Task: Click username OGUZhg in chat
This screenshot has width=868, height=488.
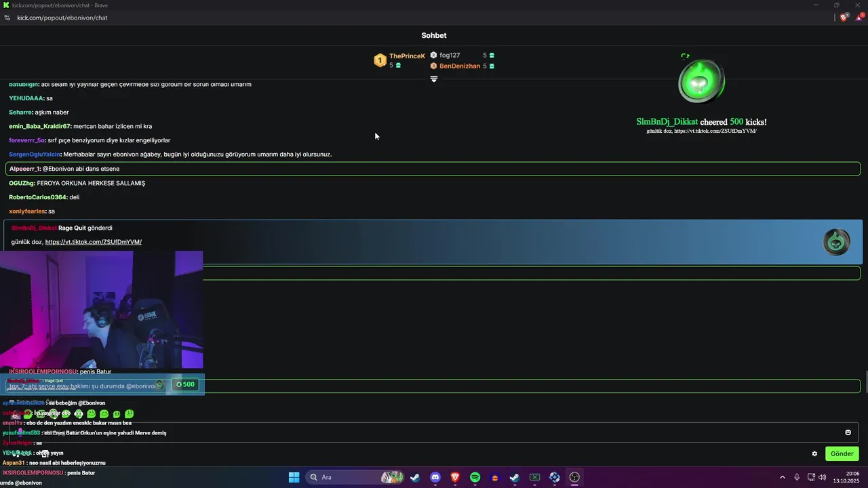Action: pyautogui.click(x=21, y=183)
